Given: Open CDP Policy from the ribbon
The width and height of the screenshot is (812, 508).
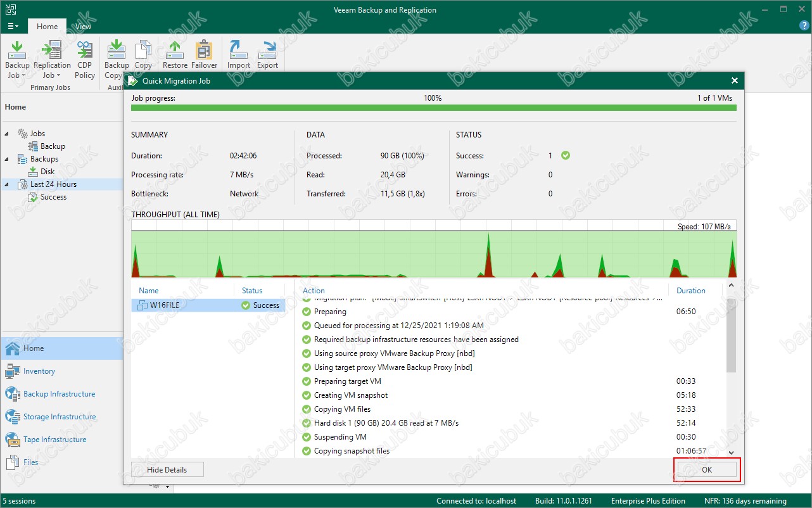Looking at the screenshot, I should coord(85,60).
